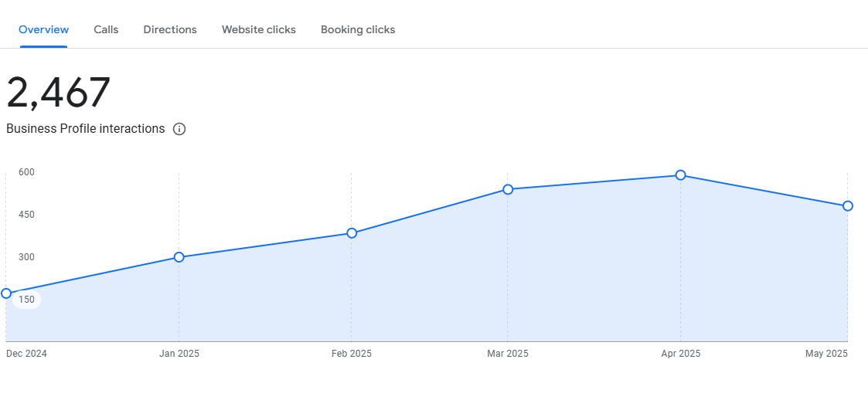Click the Jan 2025 x-axis label

coord(179,354)
